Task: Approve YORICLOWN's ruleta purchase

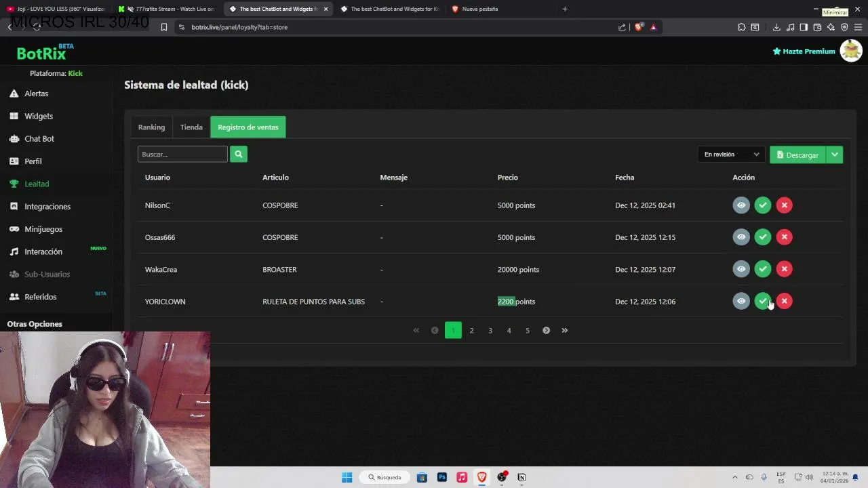Action: (763, 301)
